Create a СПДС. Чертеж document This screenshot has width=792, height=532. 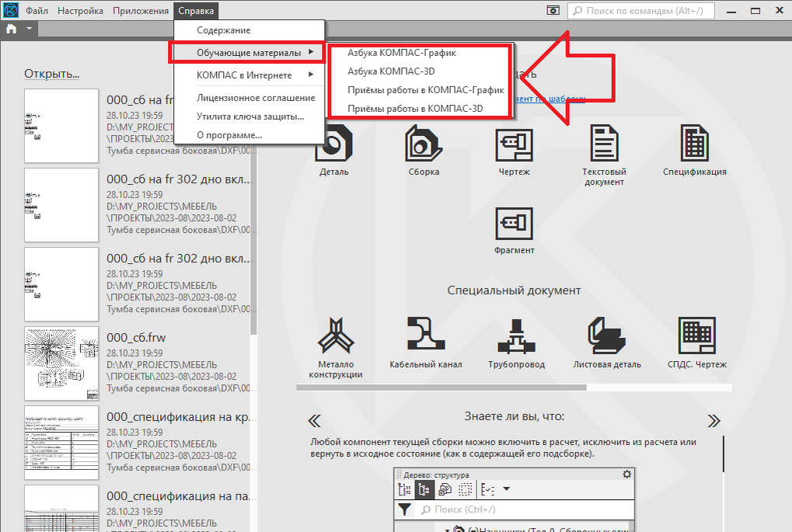[697, 343]
